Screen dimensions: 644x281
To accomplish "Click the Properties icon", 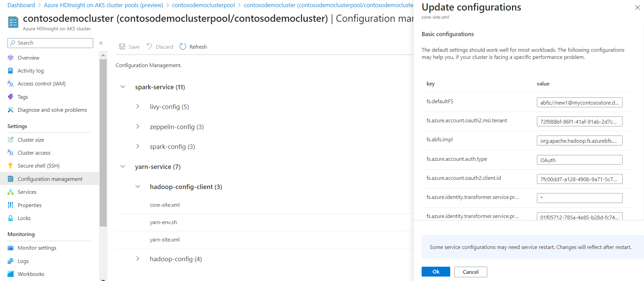I will (11, 205).
